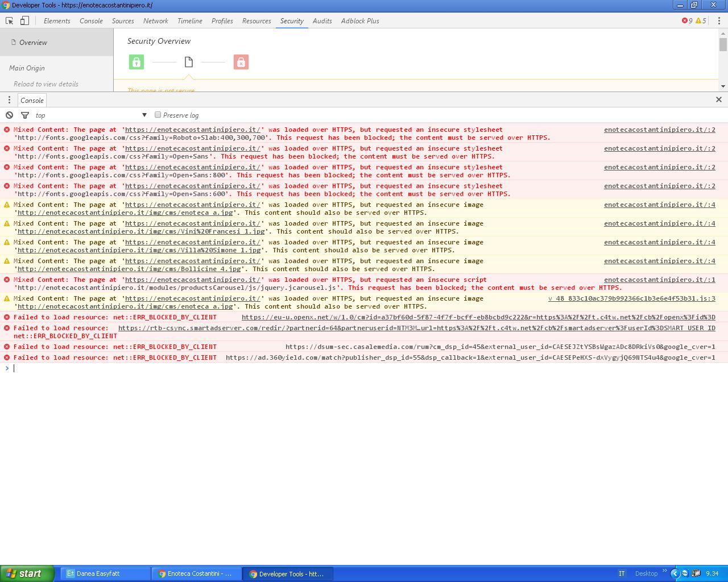Open source link for the jquery.jcarousel.js script error
The image size is (728, 582).
click(x=660, y=280)
